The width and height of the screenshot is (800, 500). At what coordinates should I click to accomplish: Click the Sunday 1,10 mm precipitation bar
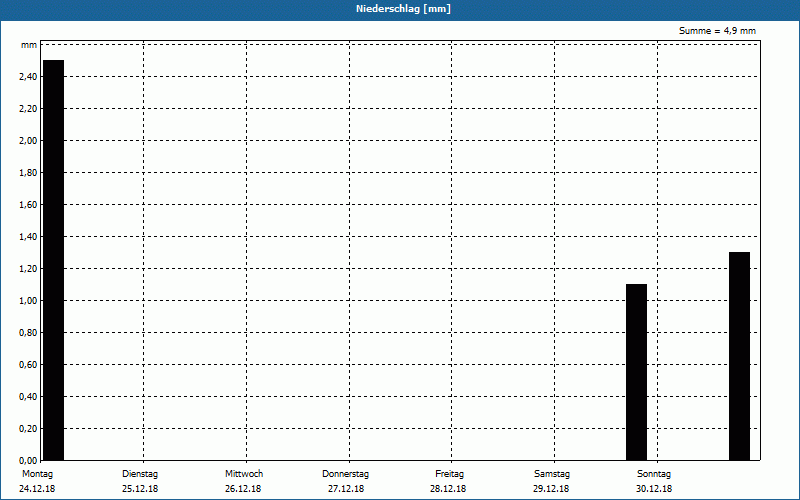pos(636,372)
